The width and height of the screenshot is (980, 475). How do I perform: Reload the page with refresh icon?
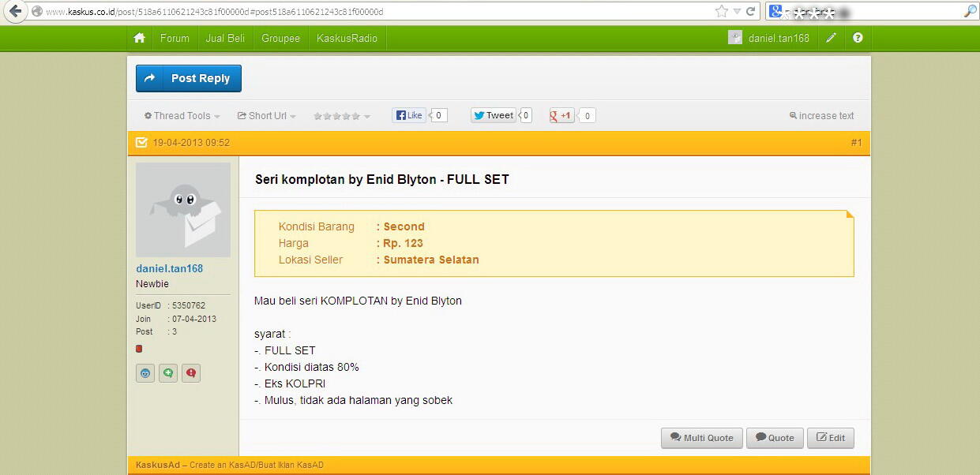[750, 12]
